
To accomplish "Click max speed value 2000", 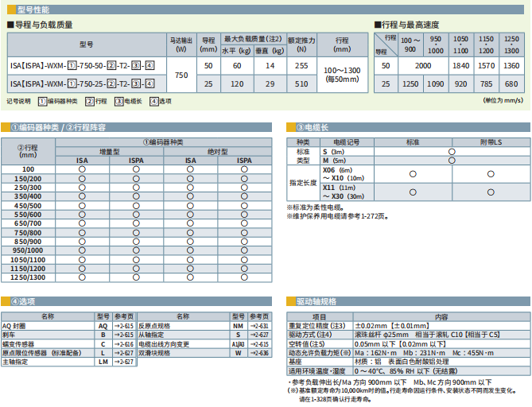I will point(423,66).
